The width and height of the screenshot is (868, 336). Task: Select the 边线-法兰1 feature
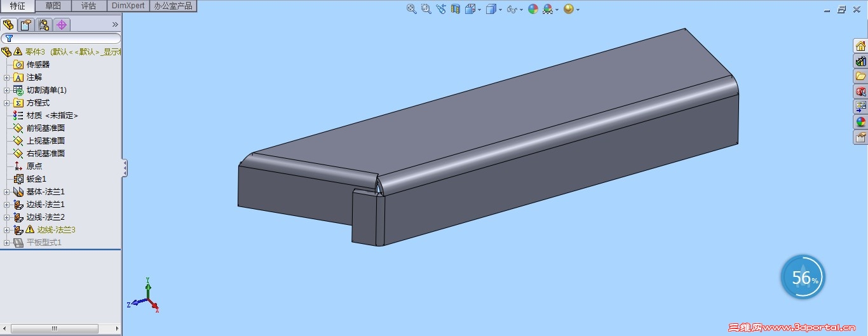pos(39,204)
